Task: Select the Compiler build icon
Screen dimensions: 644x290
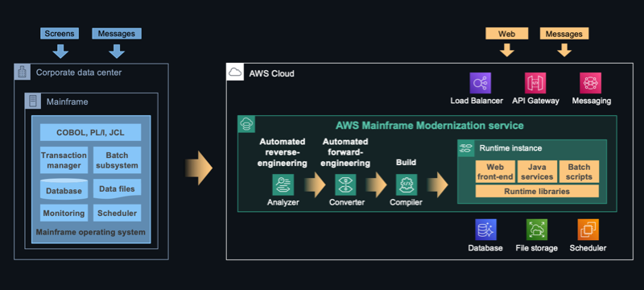Action: pyautogui.click(x=407, y=184)
